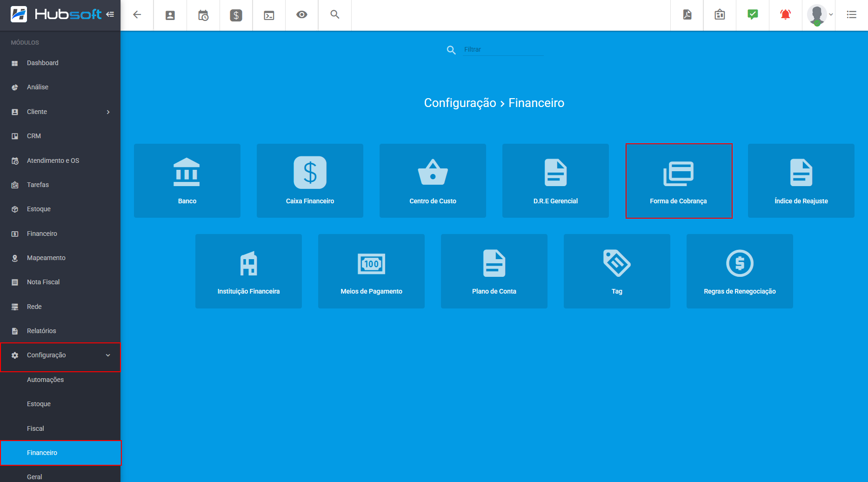Click the magnifier search icon in toolbar

[x=335, y=15]
